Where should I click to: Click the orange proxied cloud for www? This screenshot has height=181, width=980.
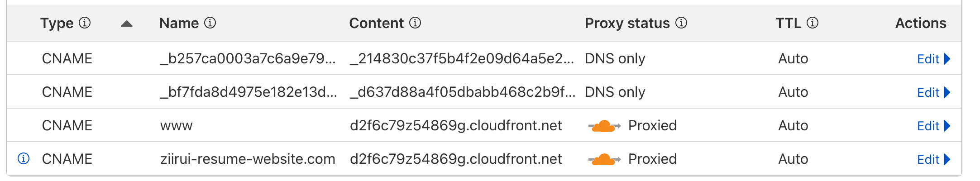pyautogui.click(x=604, y=126)
